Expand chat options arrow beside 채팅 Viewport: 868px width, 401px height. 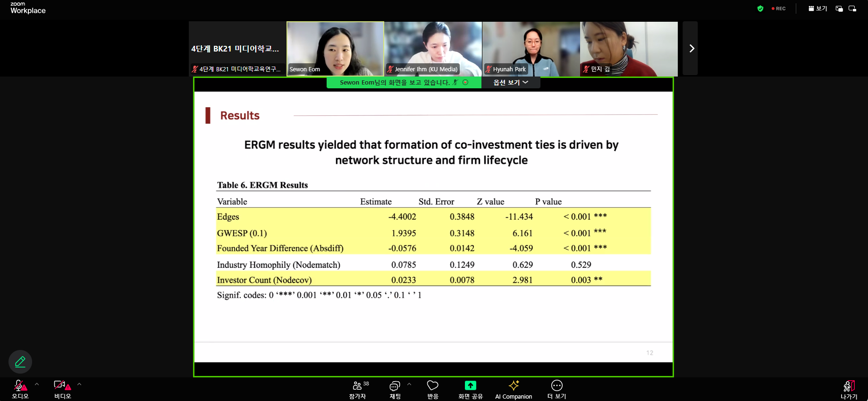[409, 384]
